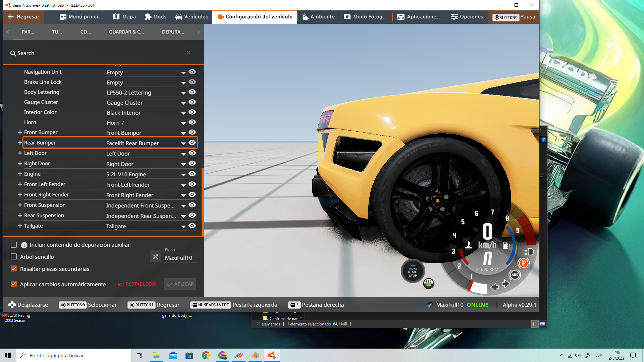Click the parking brake P indicator
This screenshot has height=362, width=644.
pos(524,263)
